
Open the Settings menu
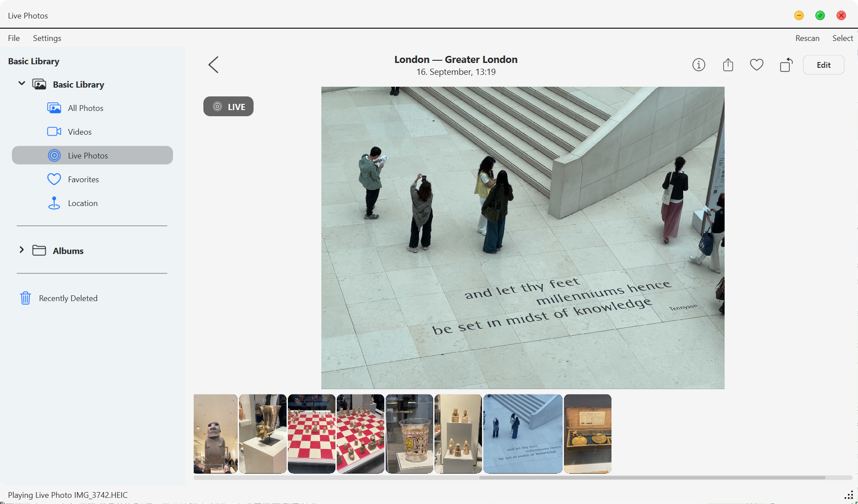tap(47, 38)
